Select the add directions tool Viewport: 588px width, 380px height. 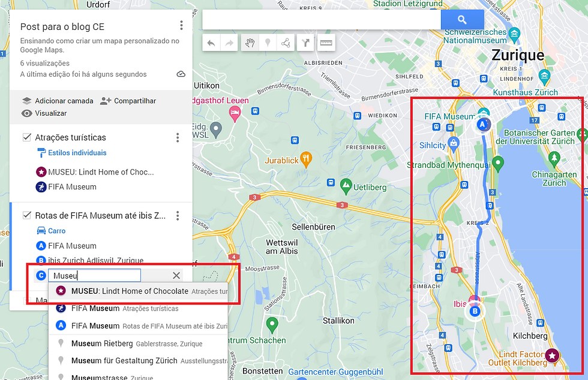click(305, 43)
